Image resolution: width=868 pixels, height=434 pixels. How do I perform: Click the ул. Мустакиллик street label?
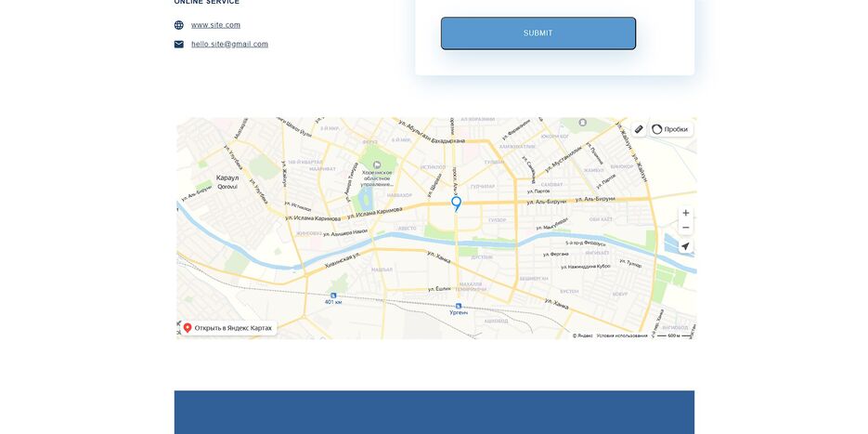(564, 159)
